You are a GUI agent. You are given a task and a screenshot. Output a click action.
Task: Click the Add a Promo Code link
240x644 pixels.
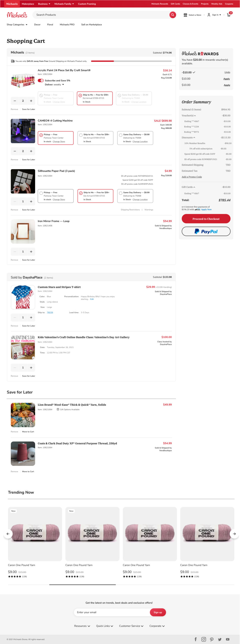point(191,177)
